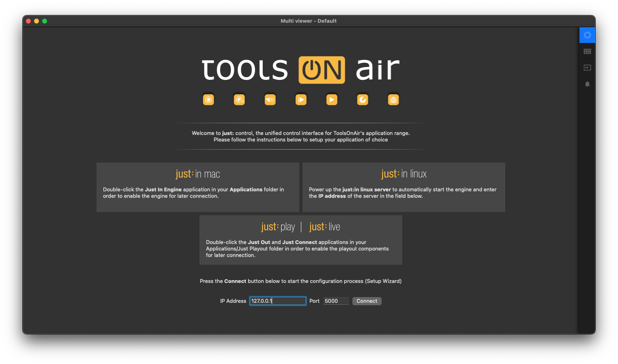Click the just:in linux heading
Image resolution: width=618 pixels, height=364 pixels.
pos(404,174)
